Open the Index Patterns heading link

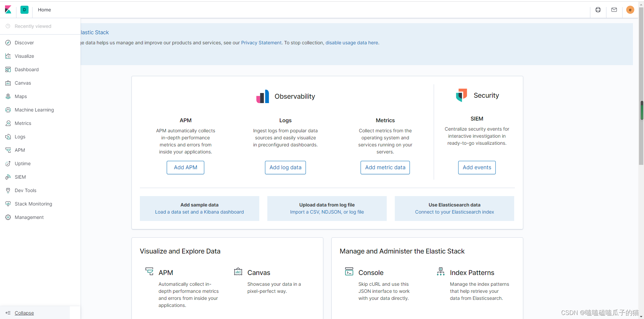[472, 273]
